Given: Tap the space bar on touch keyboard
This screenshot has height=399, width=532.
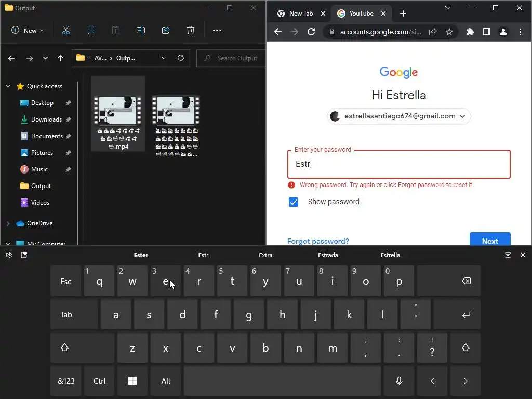Looking at the screenshot, I should [282, 381].
